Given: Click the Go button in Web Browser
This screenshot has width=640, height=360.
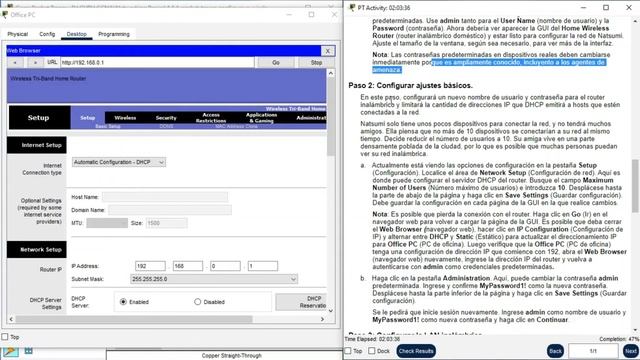Looking at the screenshot, I should 276,62.
